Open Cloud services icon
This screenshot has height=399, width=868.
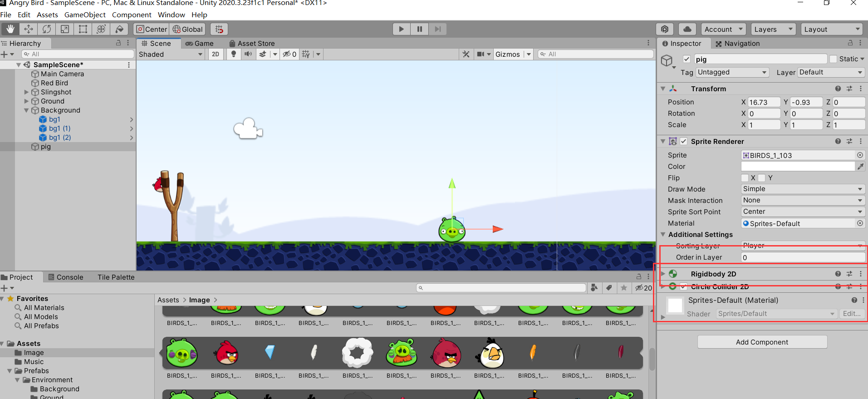[687, 29]
